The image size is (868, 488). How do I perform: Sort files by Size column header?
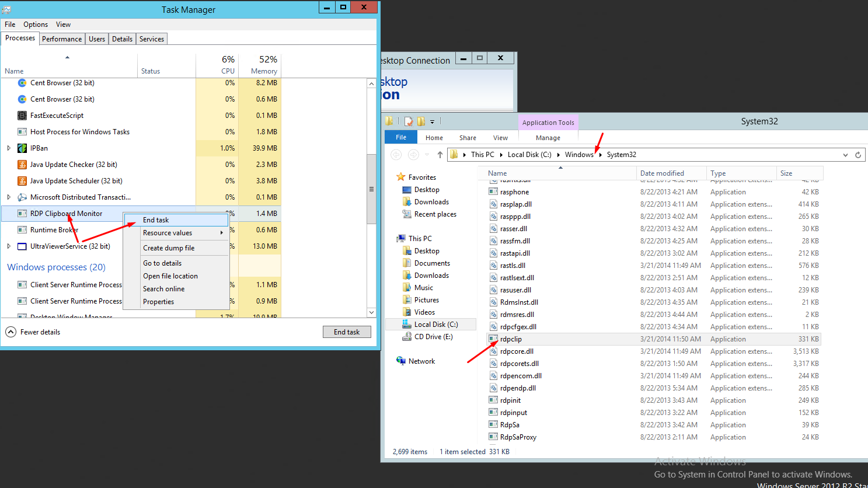point(800,173)
